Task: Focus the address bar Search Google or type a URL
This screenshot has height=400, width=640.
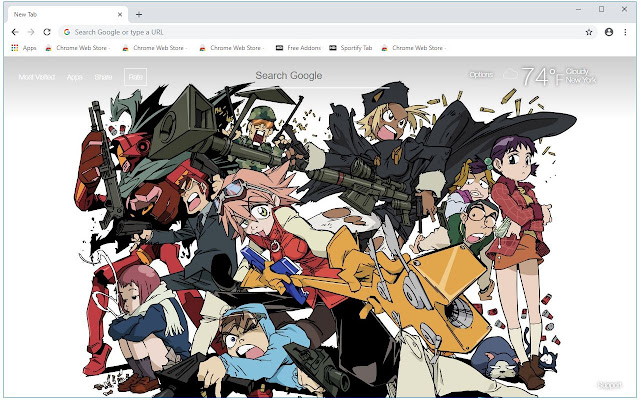Action: pyautogui.click(x=327, y=32)
